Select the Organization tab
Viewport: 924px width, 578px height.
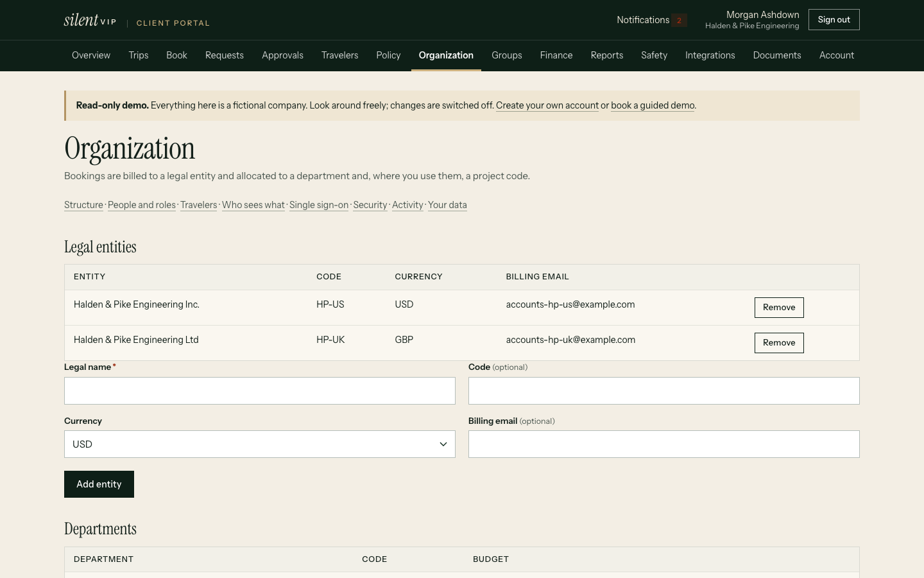(446, 55)
